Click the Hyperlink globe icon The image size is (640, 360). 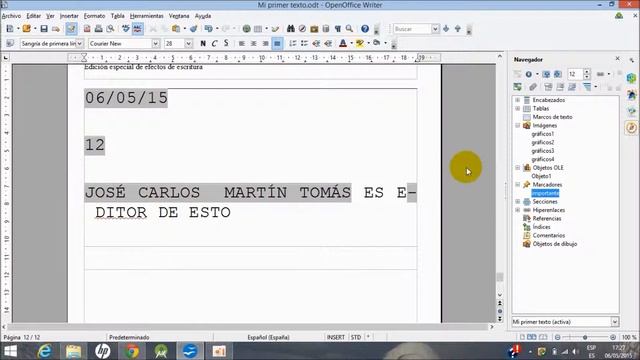(246, 29)
